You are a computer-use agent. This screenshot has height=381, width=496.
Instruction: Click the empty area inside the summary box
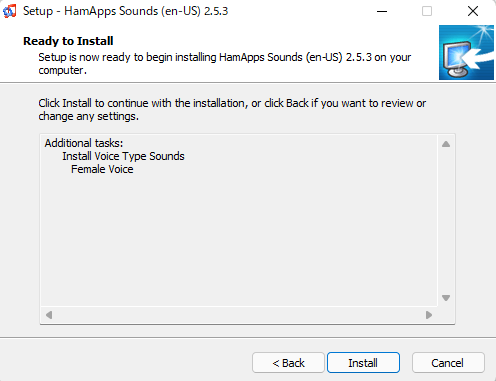239,240
